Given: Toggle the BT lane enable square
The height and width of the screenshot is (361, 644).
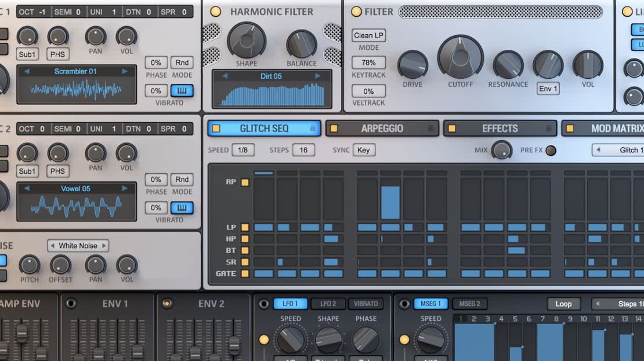Looking at the screenshot, I should [x=245, y=250].
